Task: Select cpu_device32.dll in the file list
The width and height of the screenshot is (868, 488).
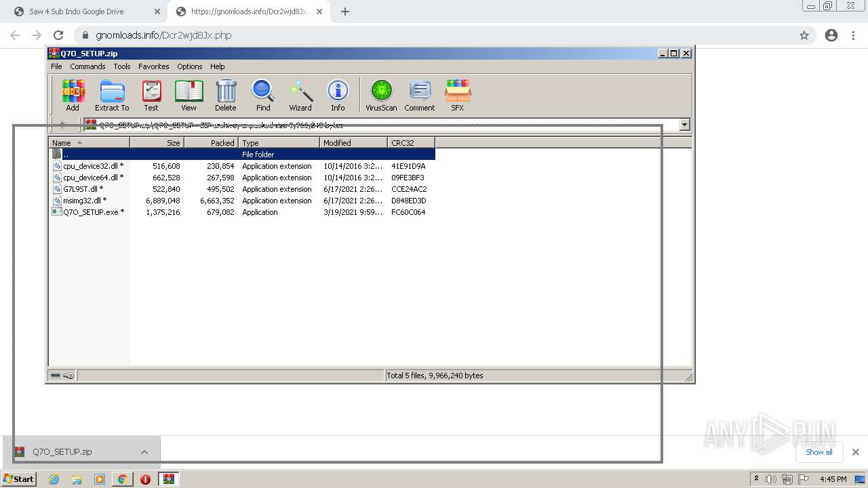Action: pos(242,166)
